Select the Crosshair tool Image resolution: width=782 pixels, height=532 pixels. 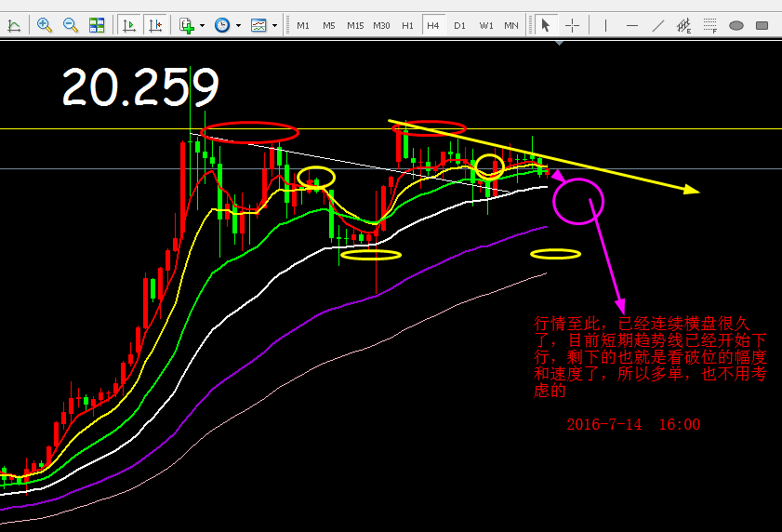point(572,25)
